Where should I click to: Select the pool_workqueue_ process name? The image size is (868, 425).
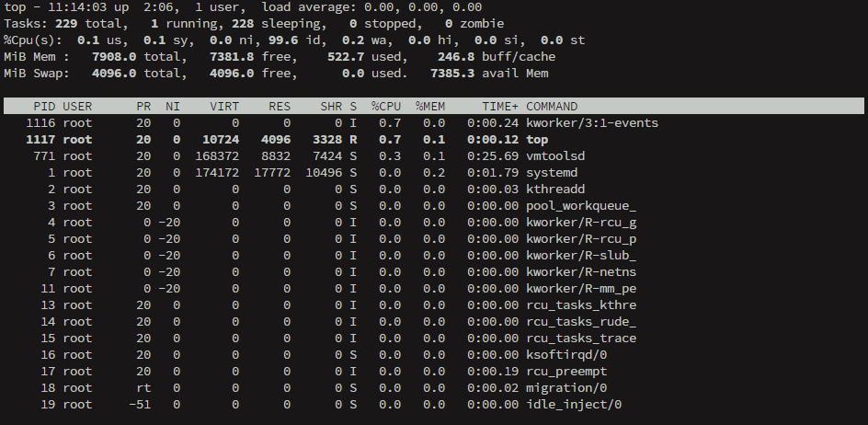(x=581, y=206)
